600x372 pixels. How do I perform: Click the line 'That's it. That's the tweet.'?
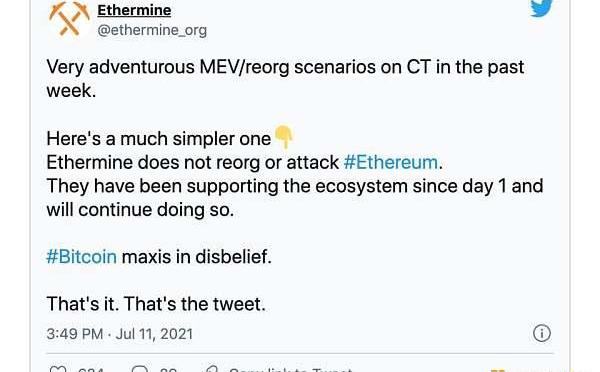pyautogui.click(x=156, y=304)
